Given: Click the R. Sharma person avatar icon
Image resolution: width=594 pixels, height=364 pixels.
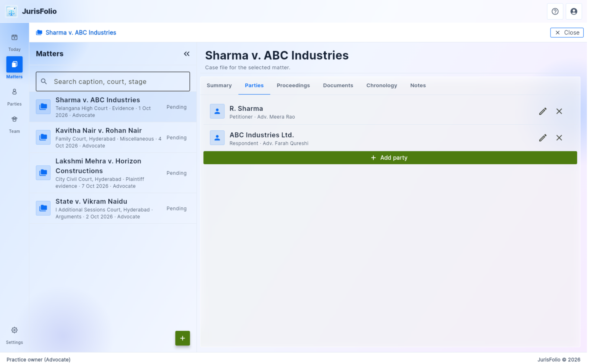Looking at the screenshot, I should 217,111.
